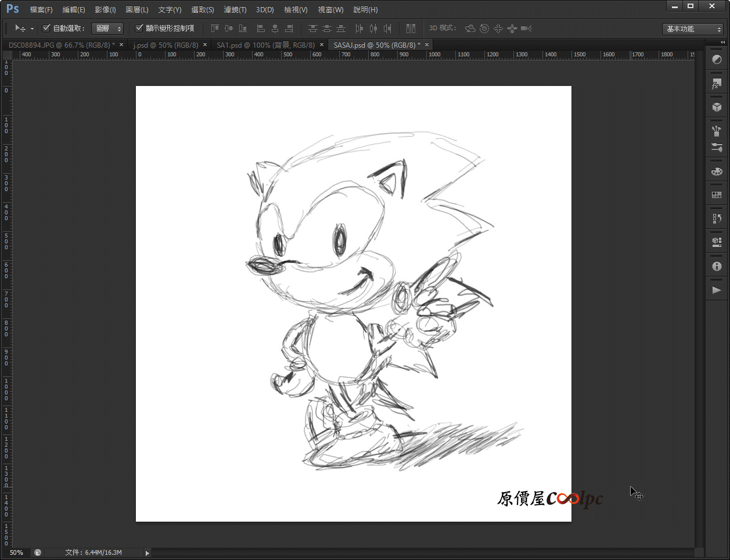Screen dimensions: 730x560
Task: Select the 3D slide mode icon
Action: point(512,28)
